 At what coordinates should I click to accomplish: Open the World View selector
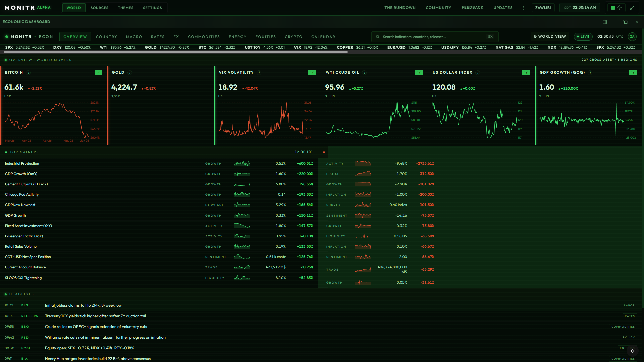pos(549,37)
